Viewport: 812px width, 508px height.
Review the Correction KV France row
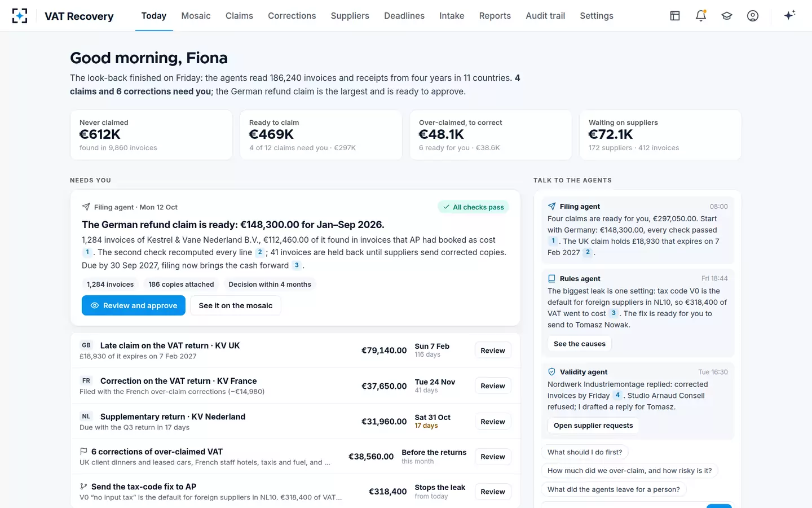[493, 386]
